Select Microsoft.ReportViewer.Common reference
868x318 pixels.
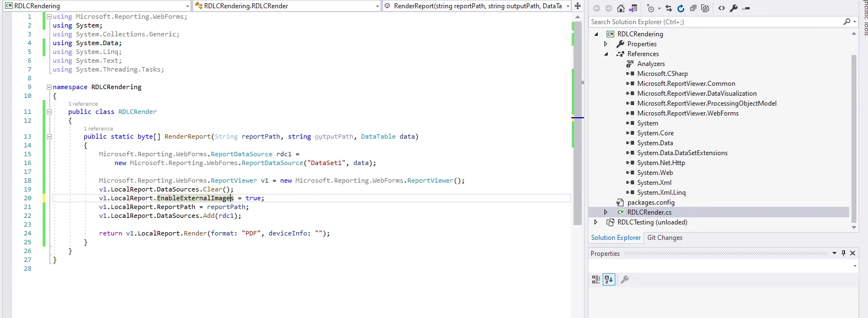pos(686,84)
